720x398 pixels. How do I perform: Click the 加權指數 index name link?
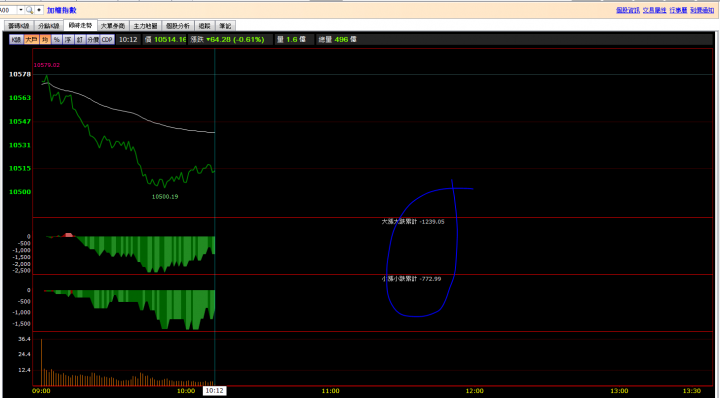tap(62, 10)
